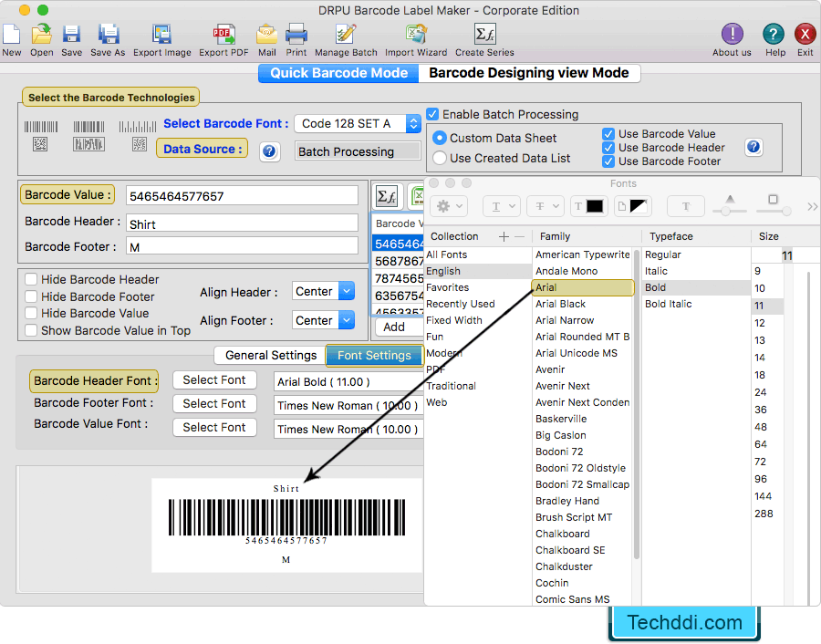Viewport: 821px width, 644px height.
Task: Select the Favorites font collection
Action: coord(448,287)
